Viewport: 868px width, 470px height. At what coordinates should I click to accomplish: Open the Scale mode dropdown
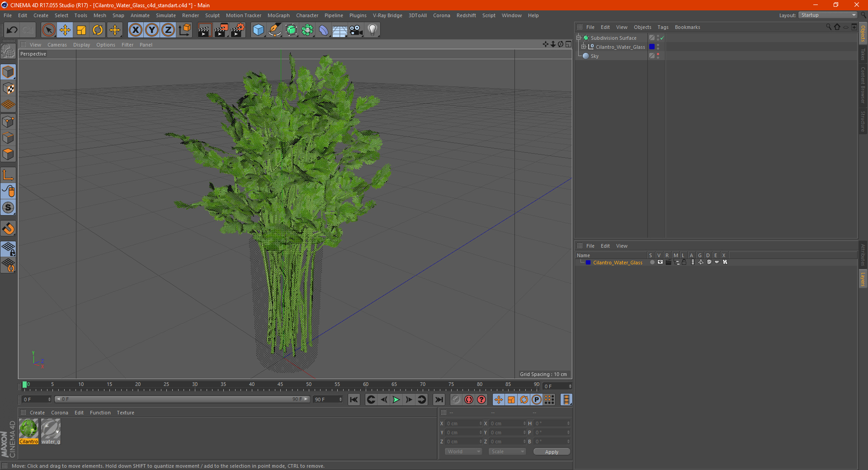507,451
